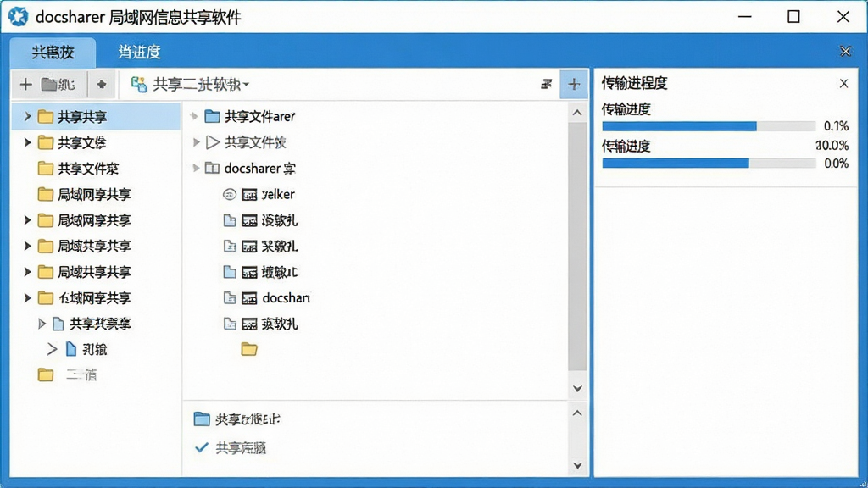Image resolution: width=868 pixels, height=488 pixels.
Task: Click the progress bar beside 0.0%
Action: pyautogui.click(x=709, y=164)
